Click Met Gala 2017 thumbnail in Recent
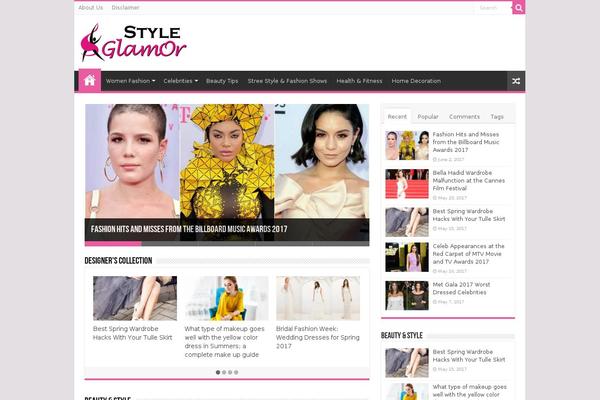 [x=407, y=296]
